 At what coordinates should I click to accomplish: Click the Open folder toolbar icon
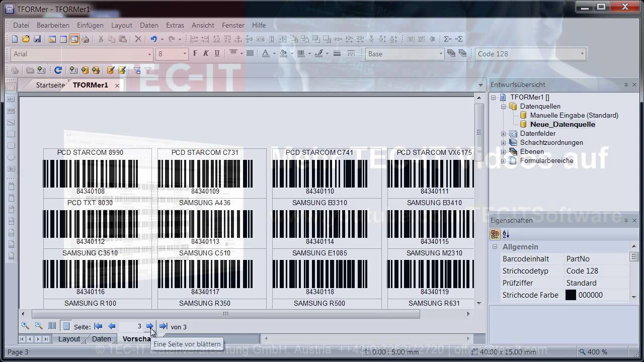(x=26, y=39)
